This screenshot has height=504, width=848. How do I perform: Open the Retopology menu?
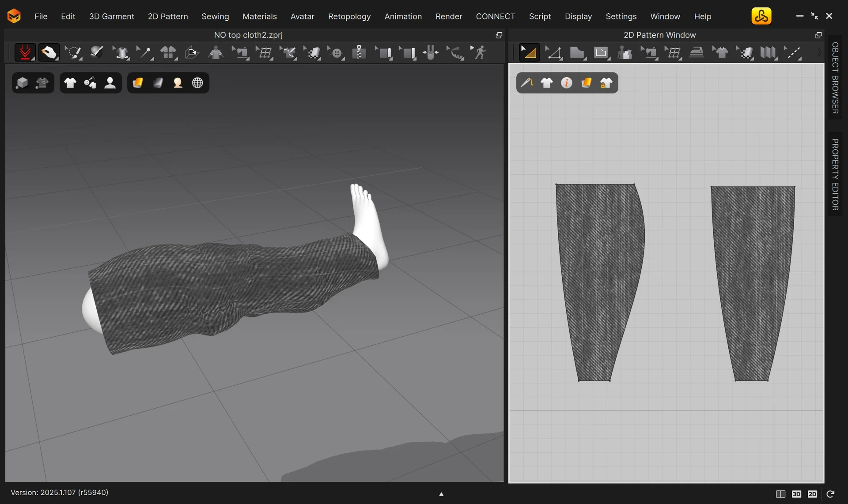coord(349,16)
